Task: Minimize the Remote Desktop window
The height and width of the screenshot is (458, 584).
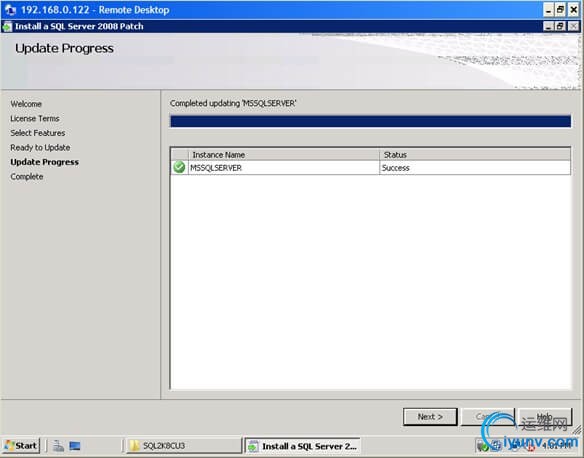Action: 548,10
